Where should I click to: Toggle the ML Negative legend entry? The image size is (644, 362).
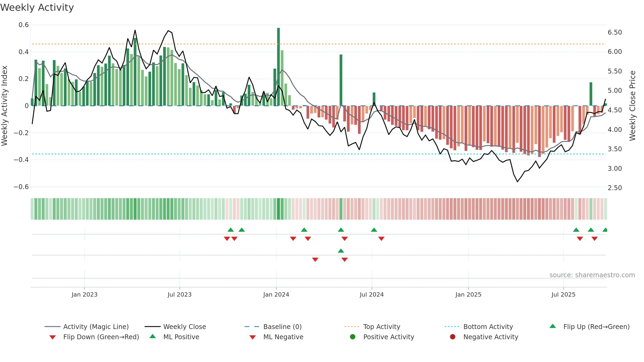[276, 337]
